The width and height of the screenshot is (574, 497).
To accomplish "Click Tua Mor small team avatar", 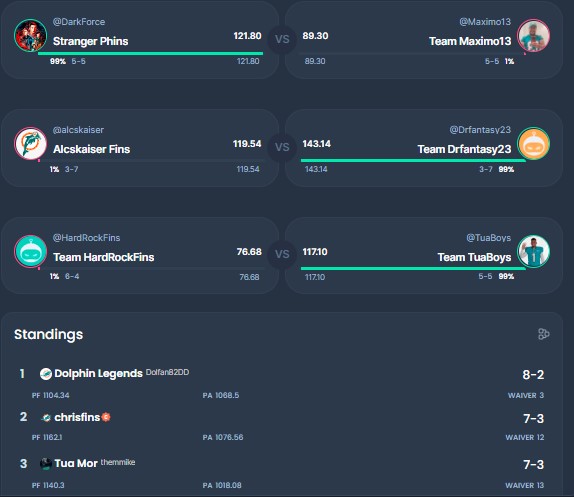I will pos(46,464).
